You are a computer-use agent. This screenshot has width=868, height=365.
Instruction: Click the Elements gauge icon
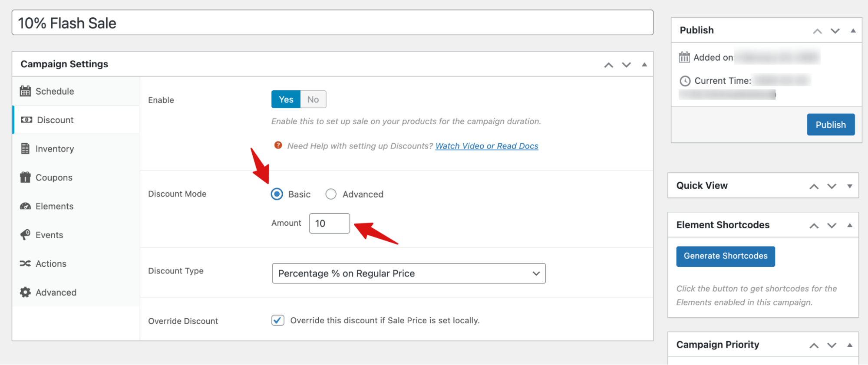tap(25, 206)
